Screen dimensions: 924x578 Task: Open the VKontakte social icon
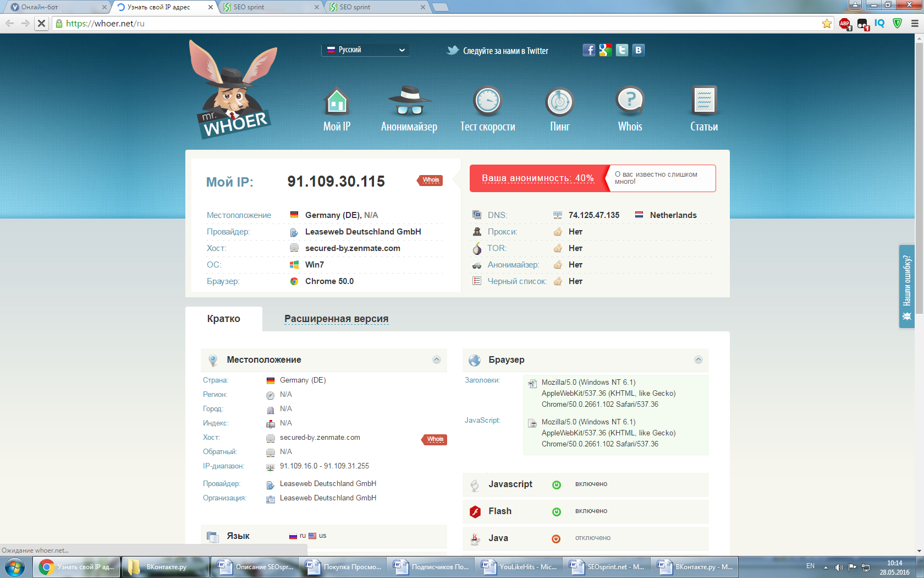coord(639,50)
